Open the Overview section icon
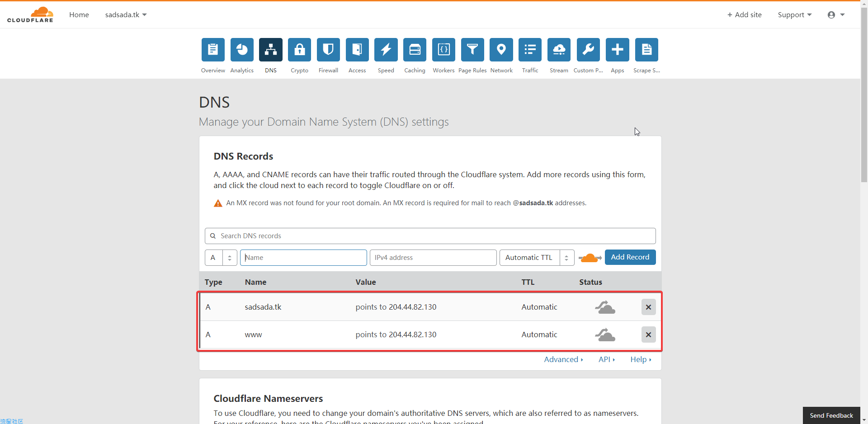The width and height of the screenshot is (868, 424). pyautogui.click(x=213, y=50)
